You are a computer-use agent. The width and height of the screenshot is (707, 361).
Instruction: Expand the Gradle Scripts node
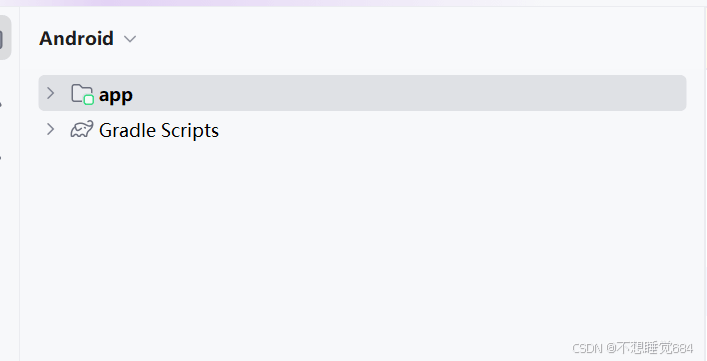pyautogui.click(x=50, y=130)
